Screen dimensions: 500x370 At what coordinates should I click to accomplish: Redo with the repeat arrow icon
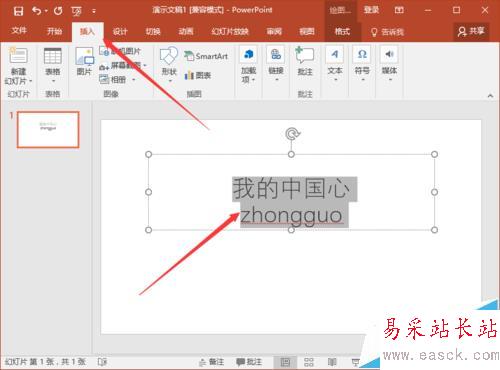pos(58,11)
